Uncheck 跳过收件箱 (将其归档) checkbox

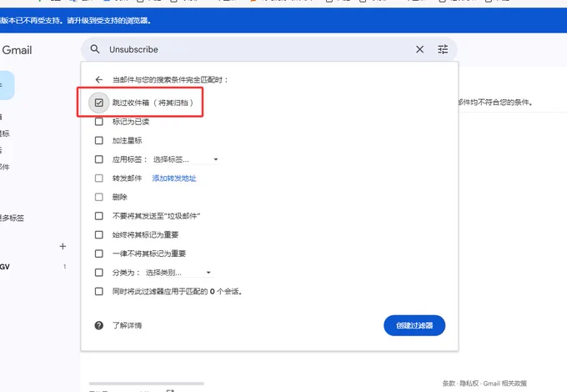(98, 103)
